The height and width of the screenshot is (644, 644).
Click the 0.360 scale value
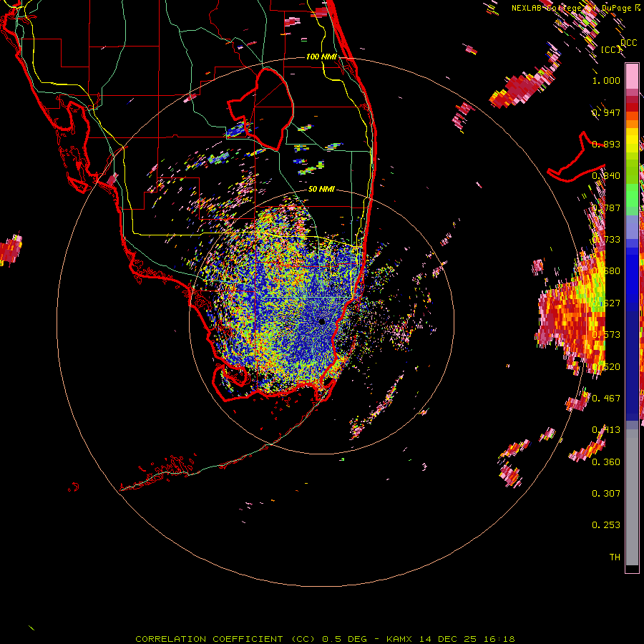[606, 462]
